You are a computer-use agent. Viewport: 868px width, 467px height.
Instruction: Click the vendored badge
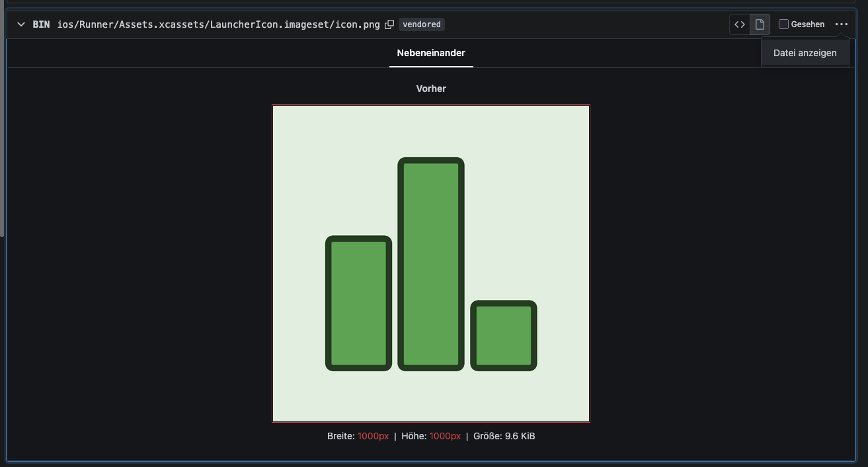[x=422, y=24]
